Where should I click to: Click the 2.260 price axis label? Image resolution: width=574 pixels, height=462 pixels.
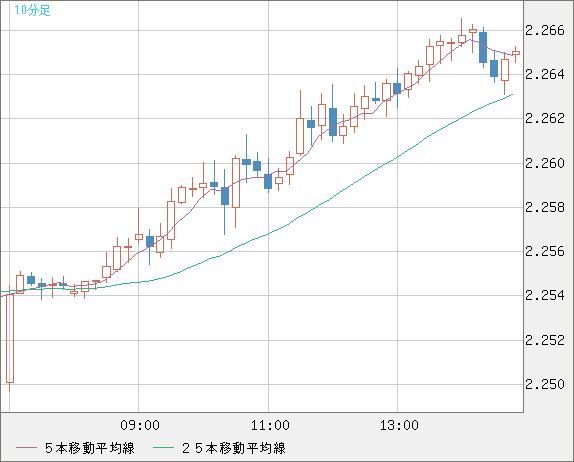545,163
